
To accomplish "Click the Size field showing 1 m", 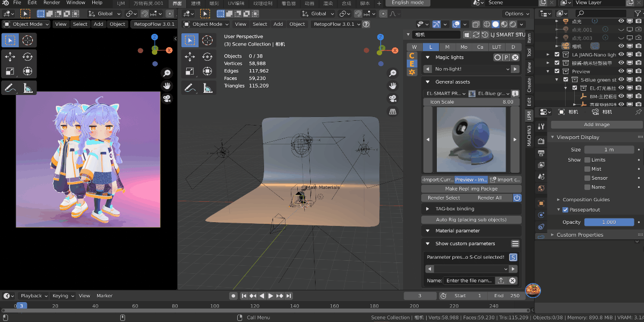I will [609, 150].
